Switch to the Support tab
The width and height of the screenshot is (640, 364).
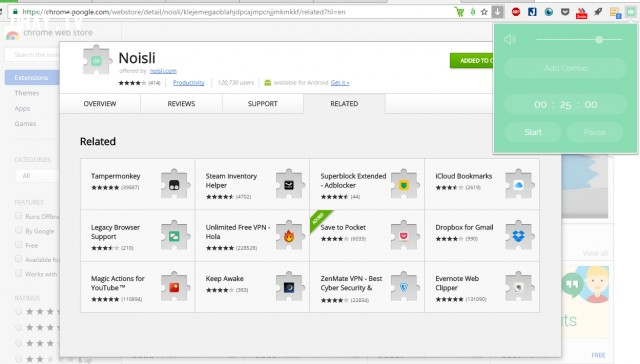click(x=262, y=104)
